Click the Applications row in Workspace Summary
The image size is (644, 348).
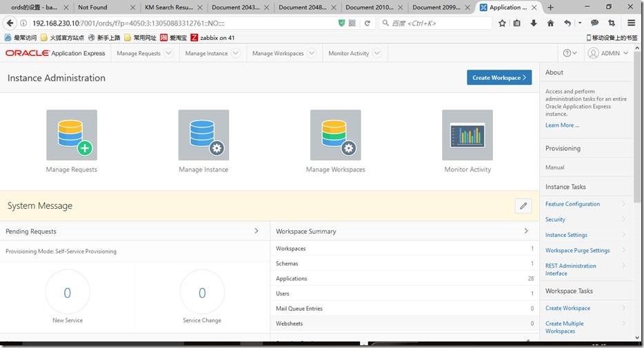click(405, 278)
